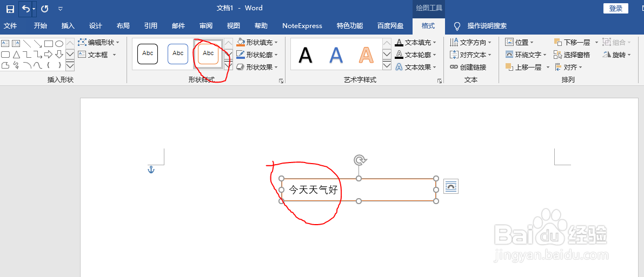Open the NoteExpress tab

(302, 26)
